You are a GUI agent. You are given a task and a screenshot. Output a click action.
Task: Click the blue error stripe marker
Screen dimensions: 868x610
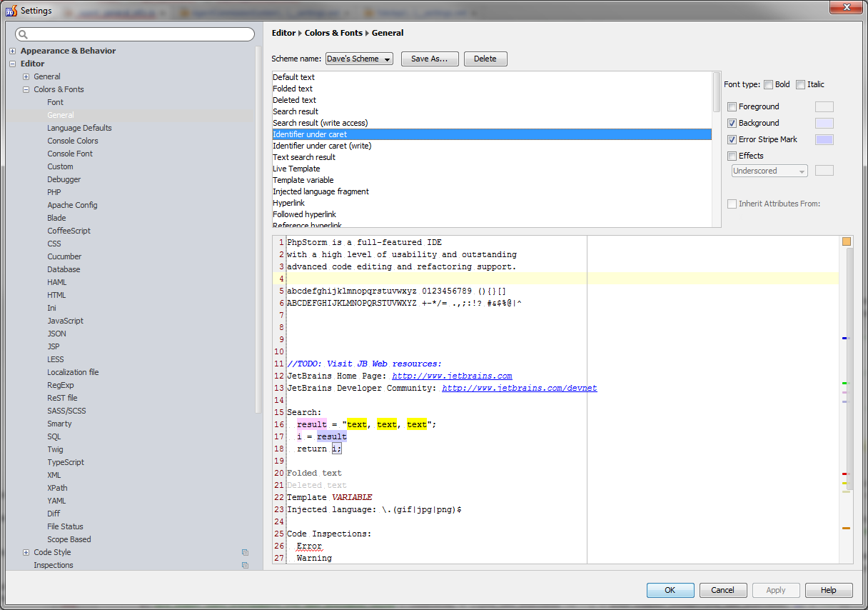point(845,338)
